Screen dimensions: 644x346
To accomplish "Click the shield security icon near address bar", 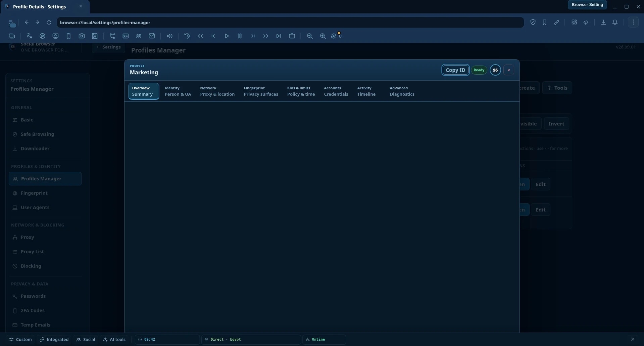I will click(533, 22).
